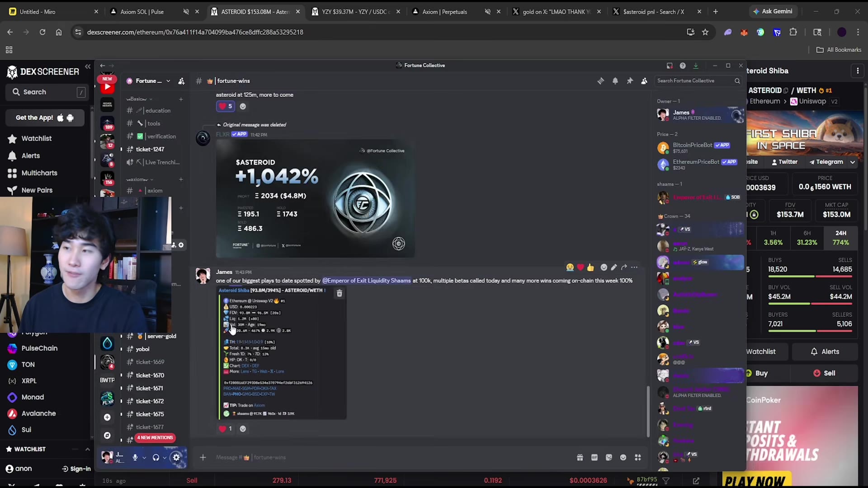Click Sign-in in DexScreener sidebar
This screenshot has height=488, width=868.
pos(76,469)
